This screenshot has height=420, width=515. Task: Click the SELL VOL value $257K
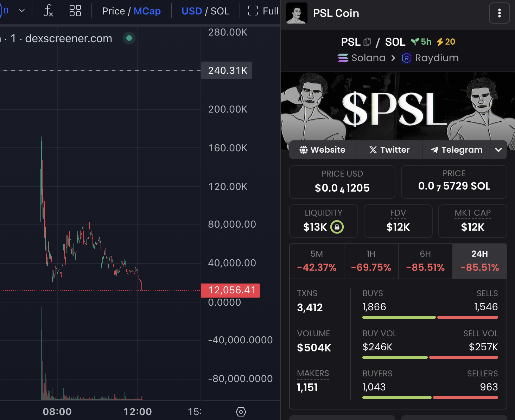click(483, 347)
